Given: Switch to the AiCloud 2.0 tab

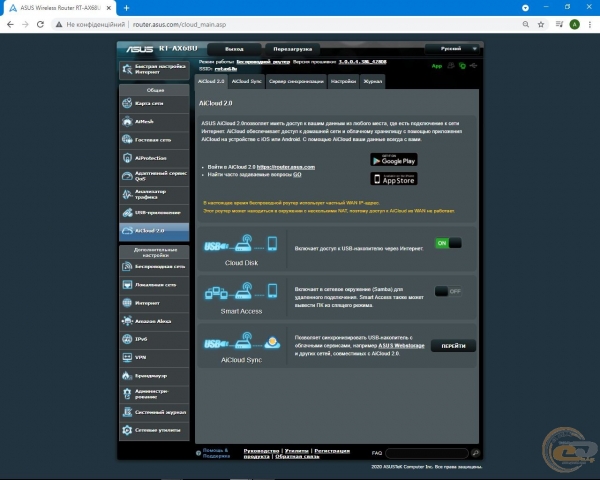Looking at the screenshot, I should coord(211,82).
